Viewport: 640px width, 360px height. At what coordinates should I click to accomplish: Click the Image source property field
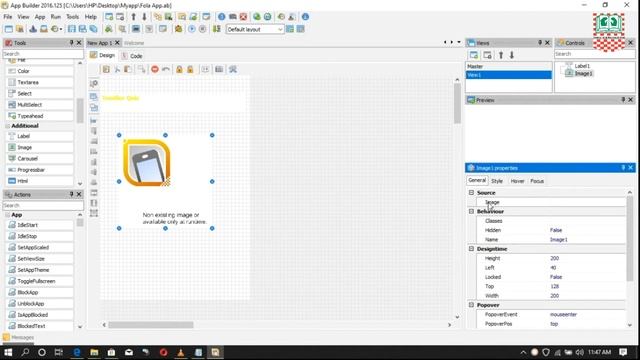coord(551,202)
